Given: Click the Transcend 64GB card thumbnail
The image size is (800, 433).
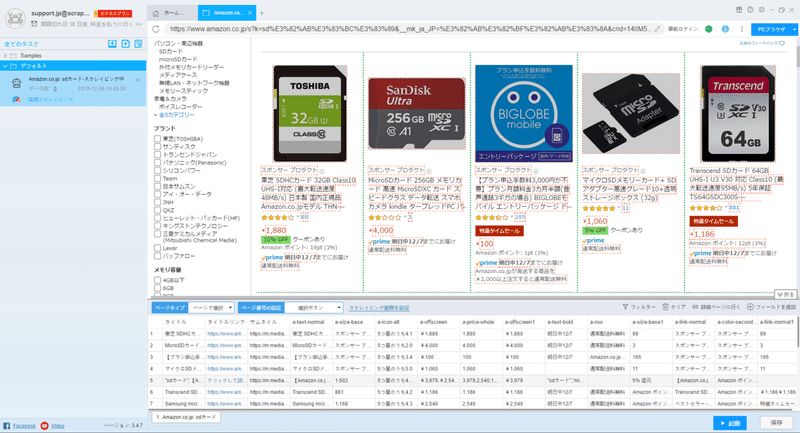Looking at the screenshot, I should [x=738, y=114].
